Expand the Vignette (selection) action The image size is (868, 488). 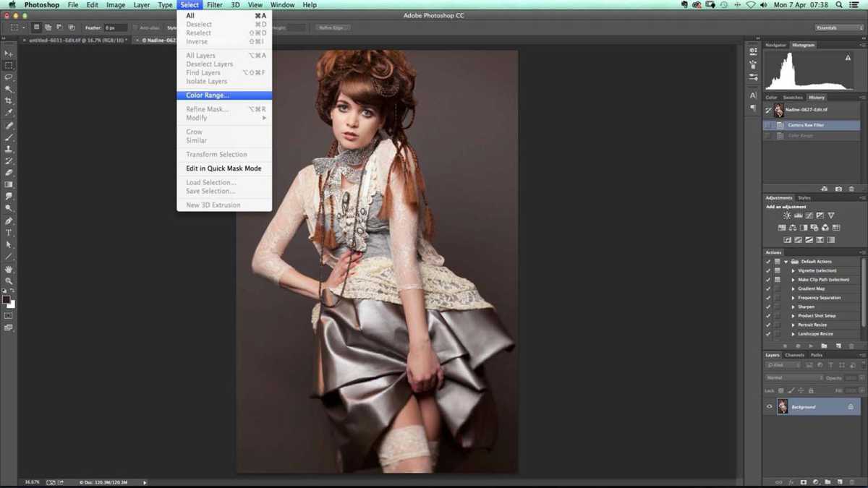[x=793, y=270]
